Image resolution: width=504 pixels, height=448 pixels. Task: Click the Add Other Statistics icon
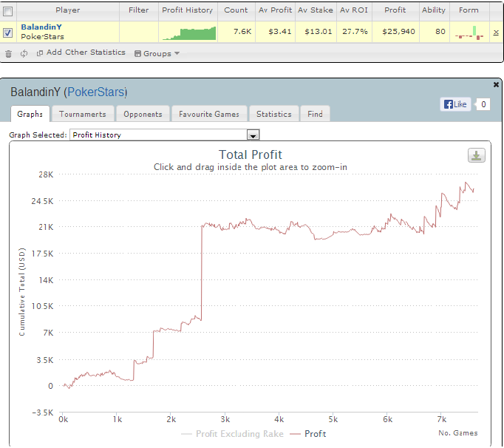pos(39,53)
